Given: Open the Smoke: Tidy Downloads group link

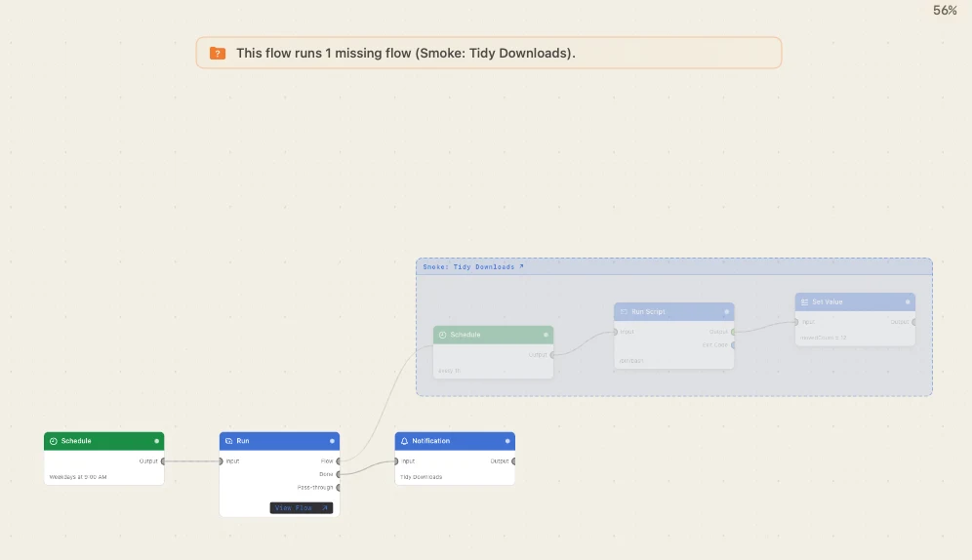Looking at the screenshot, I should point(473,267).
